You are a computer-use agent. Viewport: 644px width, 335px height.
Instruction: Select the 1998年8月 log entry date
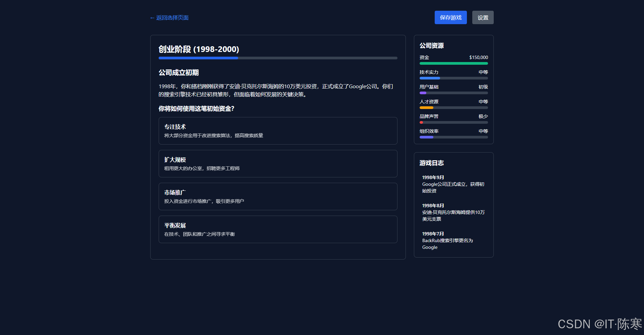[433, 206]
